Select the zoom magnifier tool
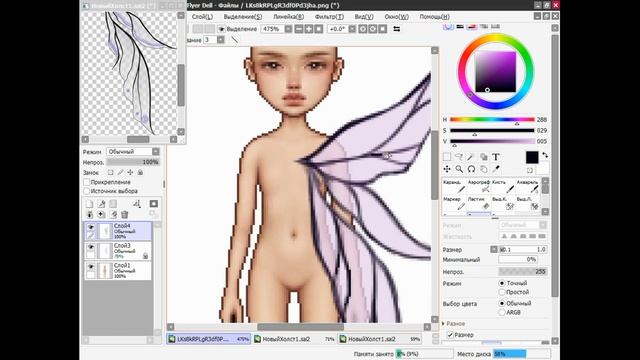Image resolution: width=640 pixels, height=360 pixels. coord(459,169)
